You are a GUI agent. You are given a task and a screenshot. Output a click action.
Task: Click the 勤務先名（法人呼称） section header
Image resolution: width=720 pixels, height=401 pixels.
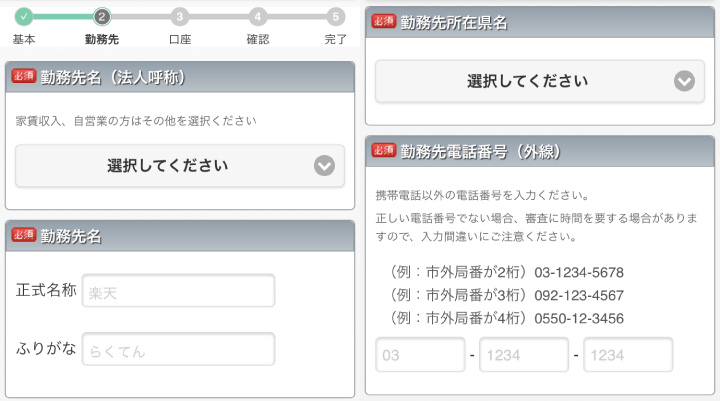point(180,77)
